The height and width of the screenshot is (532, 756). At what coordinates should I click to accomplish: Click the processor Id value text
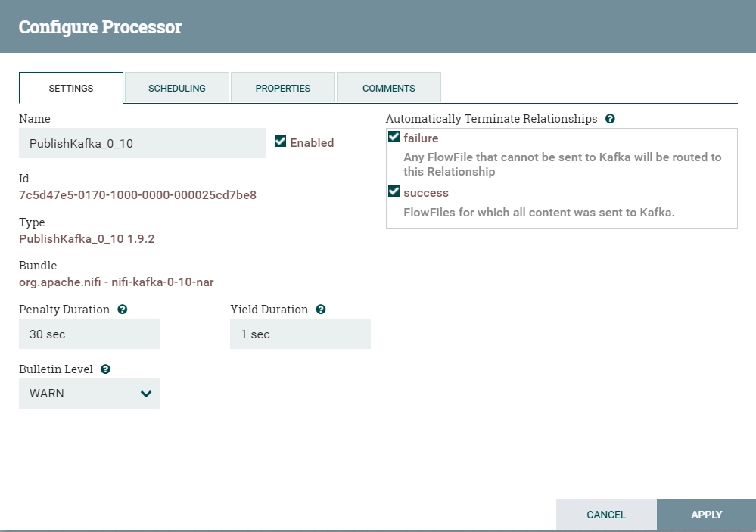[138, 194]
